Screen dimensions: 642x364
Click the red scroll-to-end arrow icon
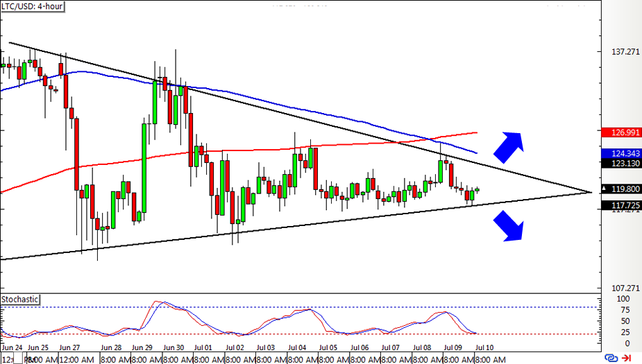[627, 358]
